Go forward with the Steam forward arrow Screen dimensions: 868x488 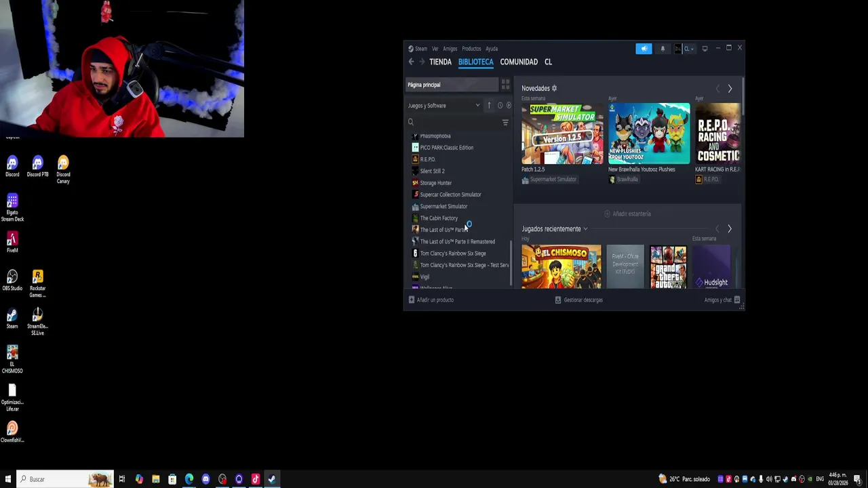(x=422, y=62)
